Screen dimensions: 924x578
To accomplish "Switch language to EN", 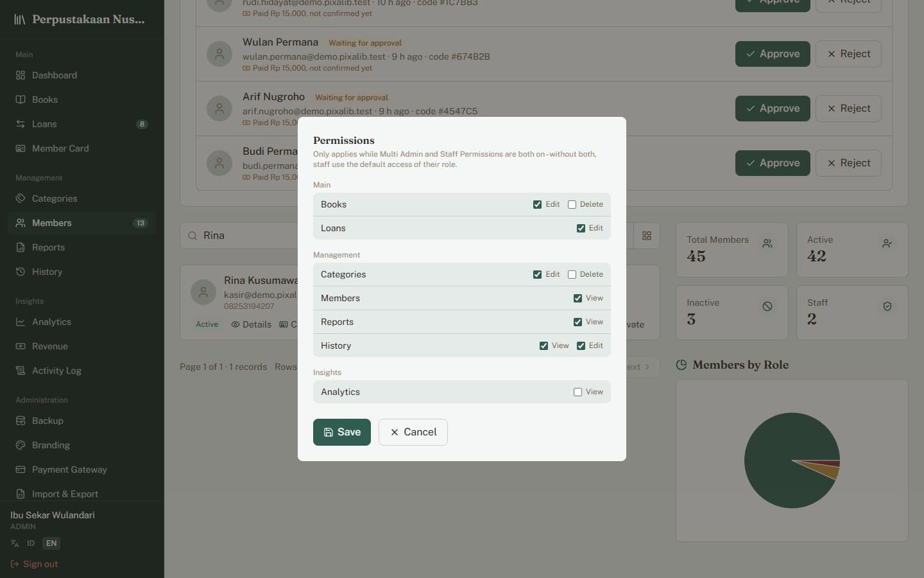I will [51, 543].
